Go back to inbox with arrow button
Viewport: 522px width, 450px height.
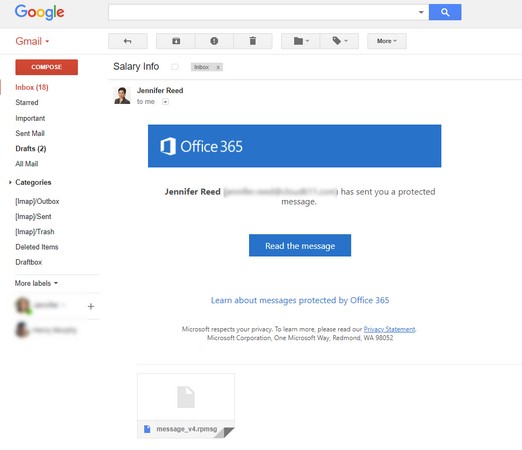[x=128, y=41]
